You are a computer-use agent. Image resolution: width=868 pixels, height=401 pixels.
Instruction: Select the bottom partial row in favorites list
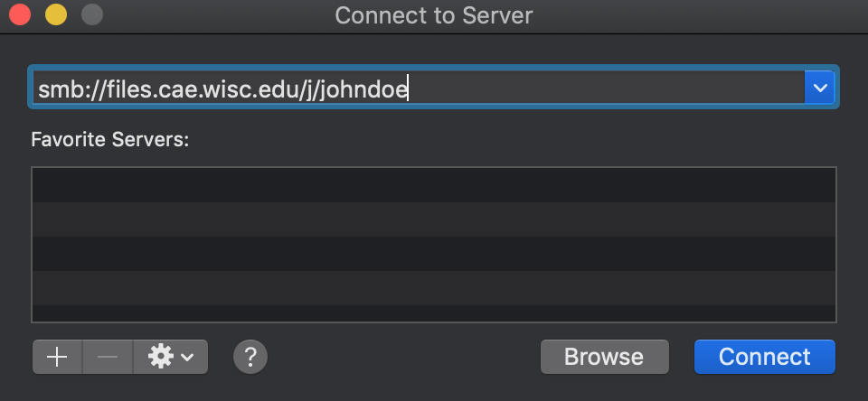point(434,313)
